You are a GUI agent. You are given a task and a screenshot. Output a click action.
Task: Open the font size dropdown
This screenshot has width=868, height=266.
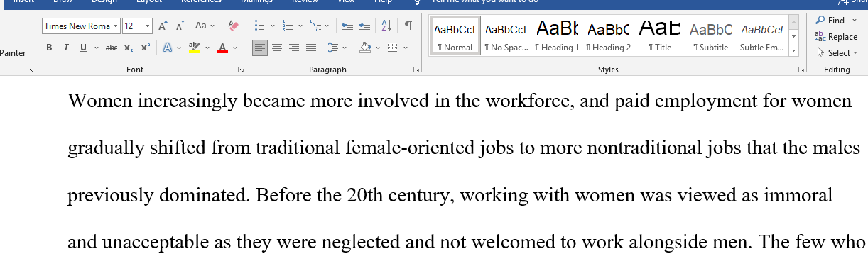pyautogui.click(x=148, y=26)
